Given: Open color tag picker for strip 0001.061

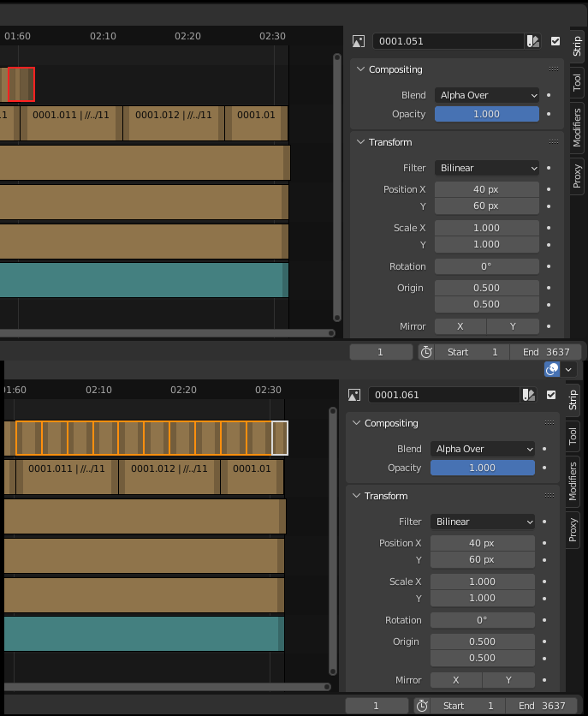Looking at the screenshot, I should (x=529, y=395).
